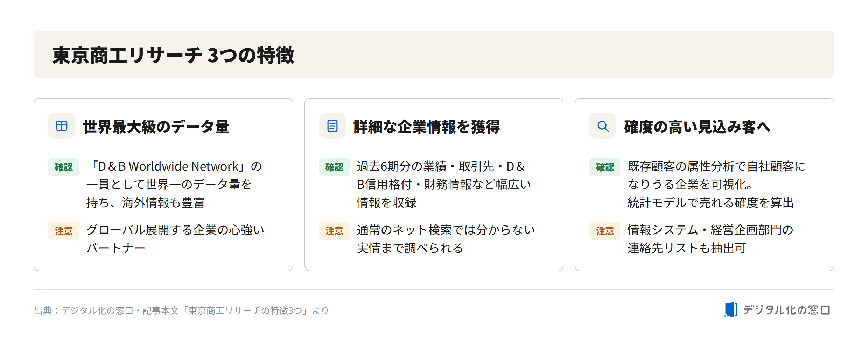
Task: Click the text starting 既存顧客の属性分析
Action: (x=717, y=185)
